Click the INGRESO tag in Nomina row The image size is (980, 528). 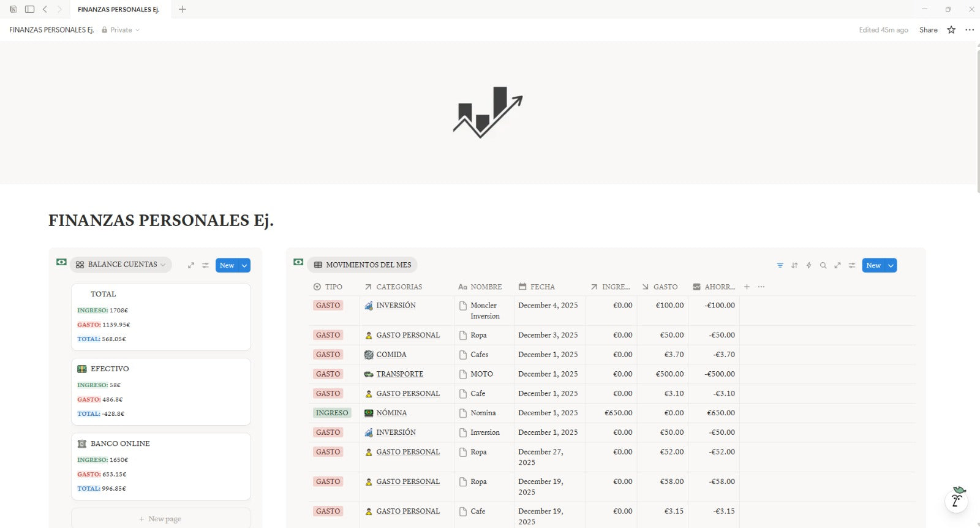(332, 413)
